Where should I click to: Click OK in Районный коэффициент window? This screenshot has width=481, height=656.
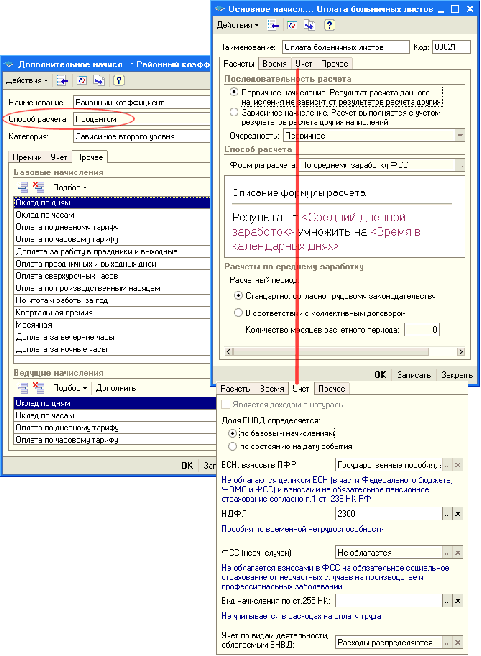(187, 465)
